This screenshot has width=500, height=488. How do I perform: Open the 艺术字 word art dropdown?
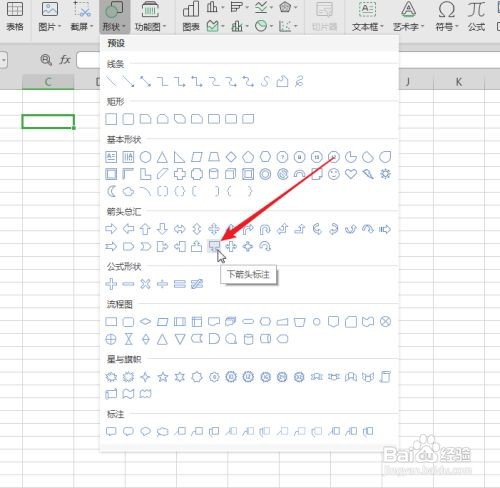tap(408, 16)
